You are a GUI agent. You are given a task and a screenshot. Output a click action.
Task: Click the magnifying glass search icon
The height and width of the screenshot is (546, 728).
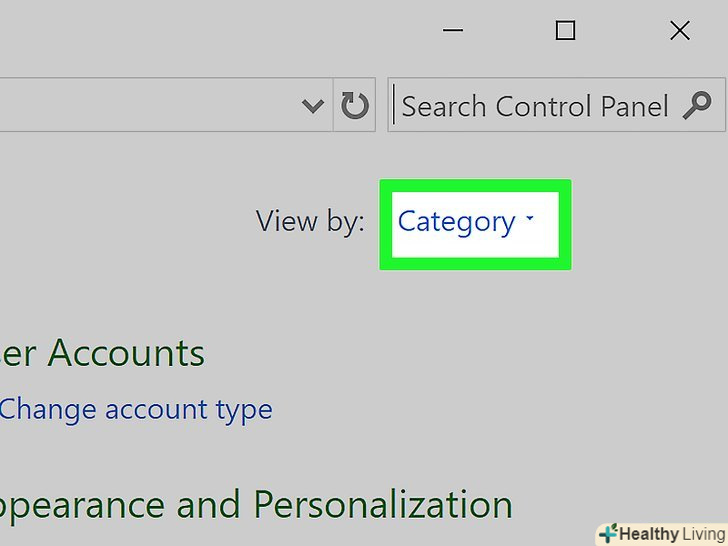(698, 105)
